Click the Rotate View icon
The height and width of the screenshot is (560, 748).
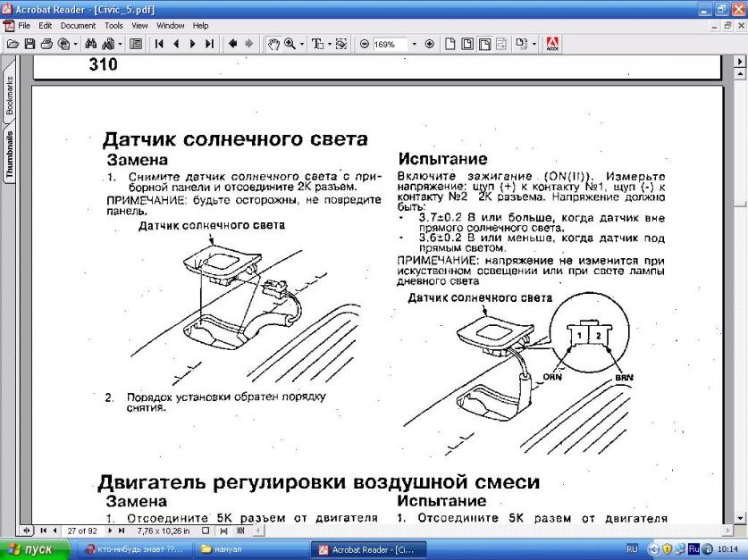coord(521,45)
